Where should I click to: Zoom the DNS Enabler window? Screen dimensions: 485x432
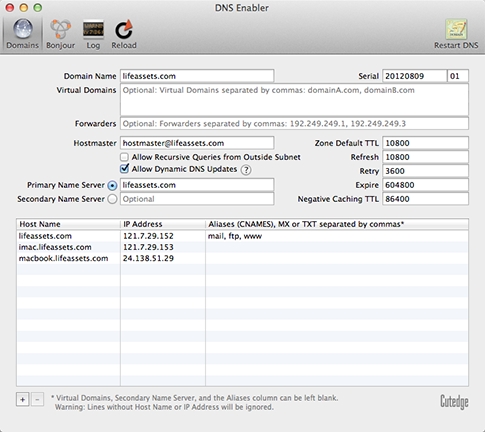click(38, 7)
